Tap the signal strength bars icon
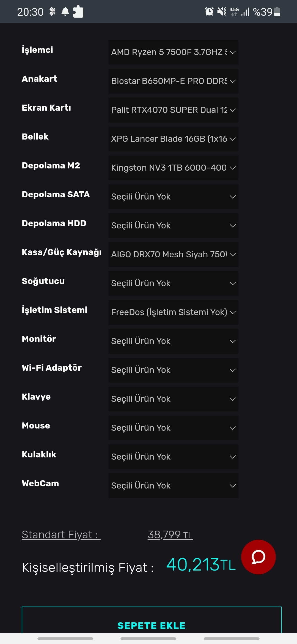Image resolution: width=297 pixels, height=644 pixels. point(245,12)
